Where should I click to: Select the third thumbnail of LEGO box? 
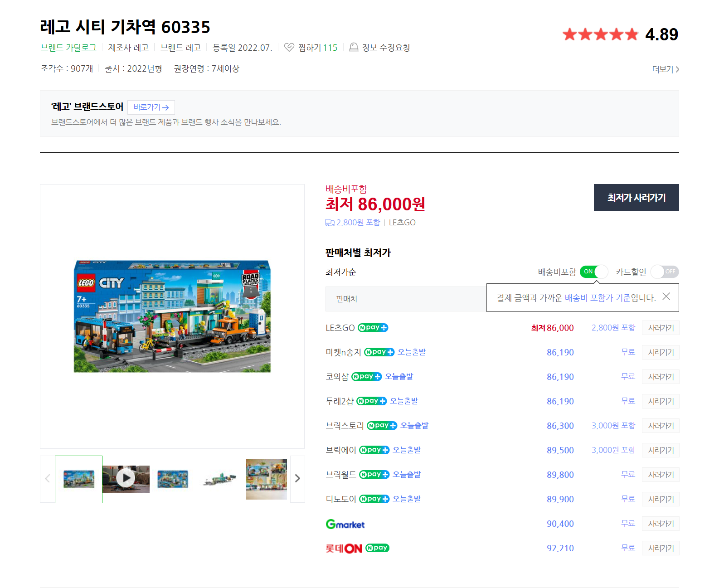[173, 479]
